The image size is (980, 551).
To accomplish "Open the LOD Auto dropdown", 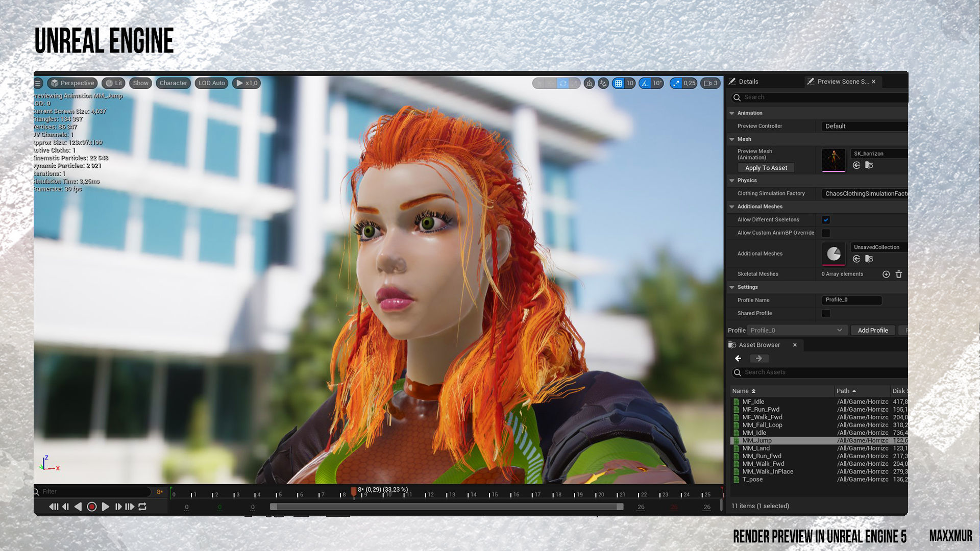I will click(x=211, y=83).
